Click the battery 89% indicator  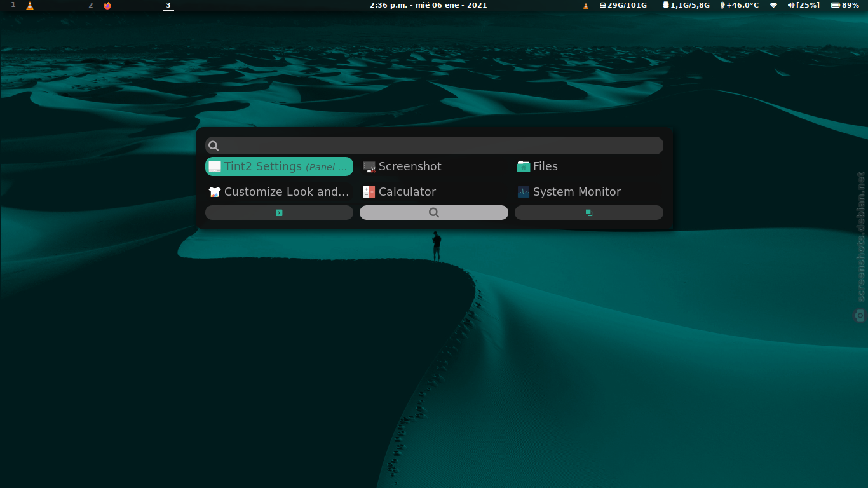[x=845, y=5]
